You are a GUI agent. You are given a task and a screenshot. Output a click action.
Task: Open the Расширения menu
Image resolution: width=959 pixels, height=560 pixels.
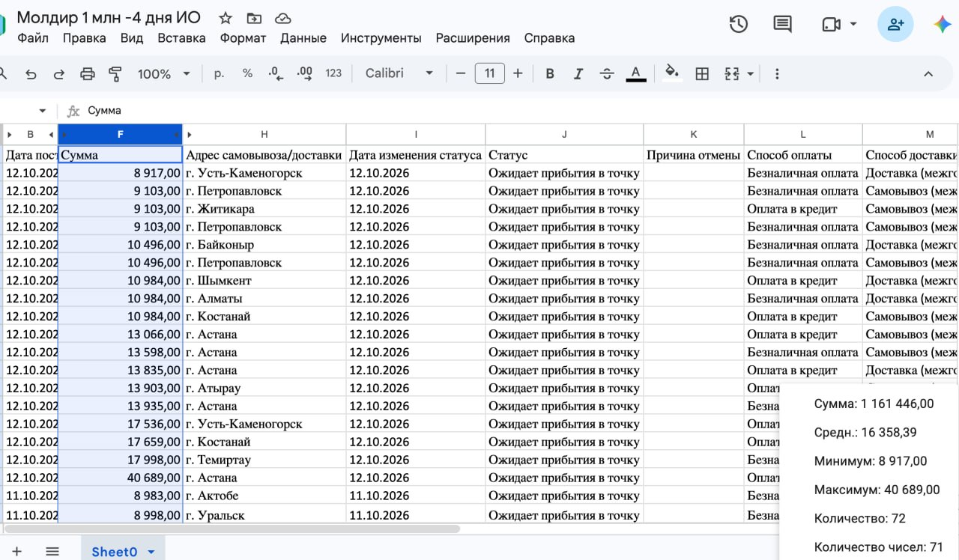[473, 38]
